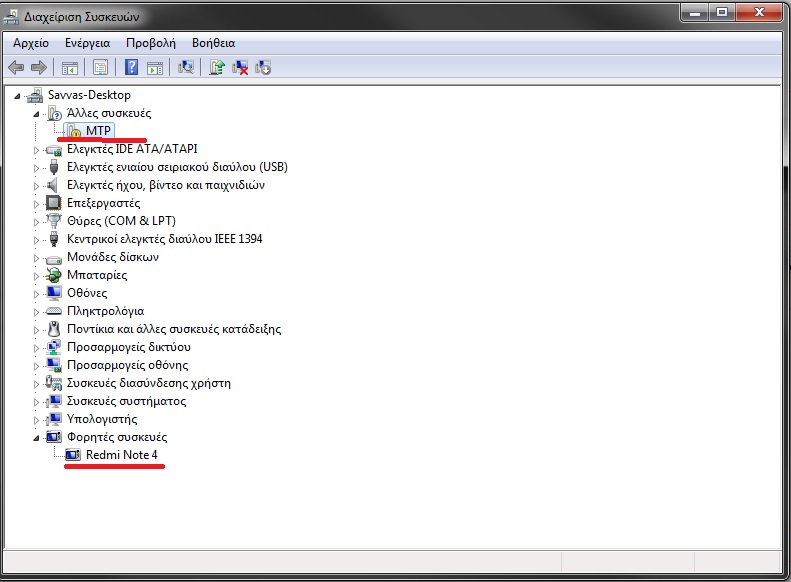Screen dimensions: 791x582
Task: Minimize the Device Manager window
Action: click(695, 12)
